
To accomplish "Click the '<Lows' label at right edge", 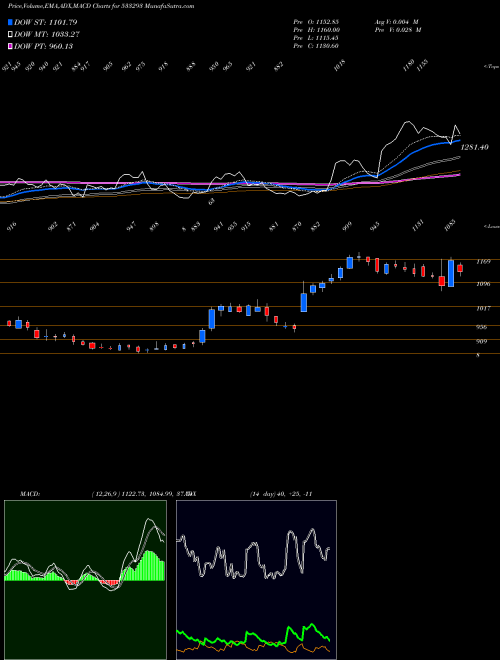I will (x=491, y=226).
